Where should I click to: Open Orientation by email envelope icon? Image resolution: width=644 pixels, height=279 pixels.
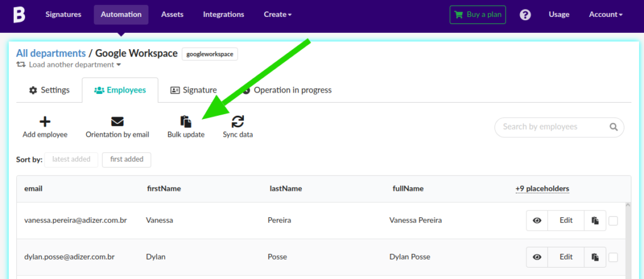click(118, 122)
